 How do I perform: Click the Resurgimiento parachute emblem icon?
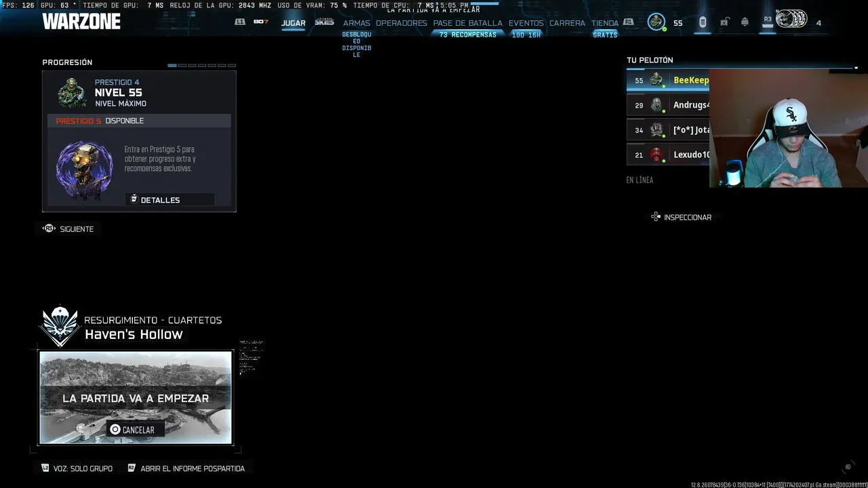click(60, 326)
